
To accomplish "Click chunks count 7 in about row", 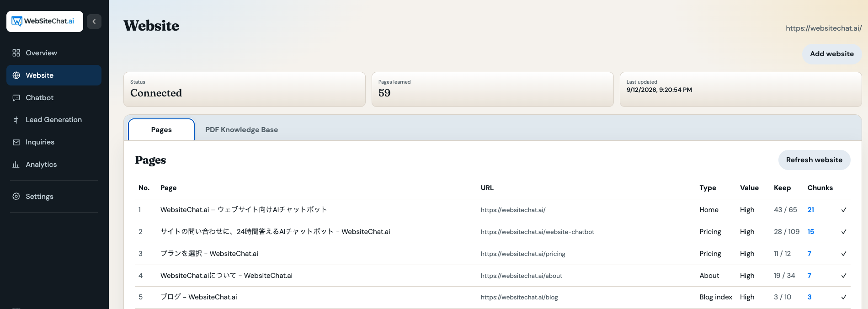I will 809,276.
